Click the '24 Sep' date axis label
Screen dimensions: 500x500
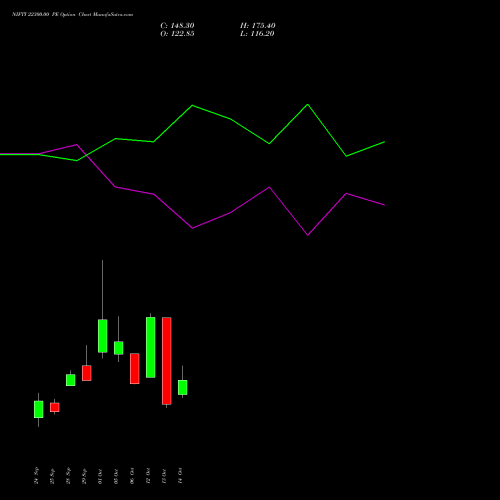(x=36, y=476)
